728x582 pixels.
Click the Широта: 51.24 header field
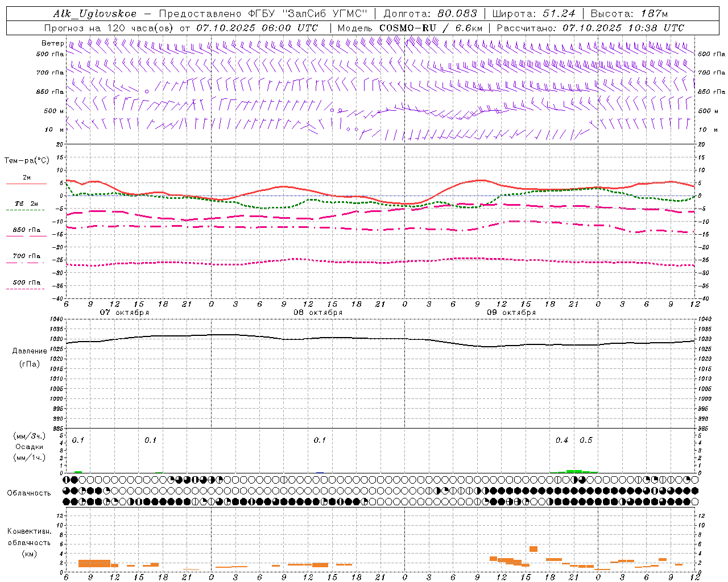pyautogui.click(x=533, y=14)
